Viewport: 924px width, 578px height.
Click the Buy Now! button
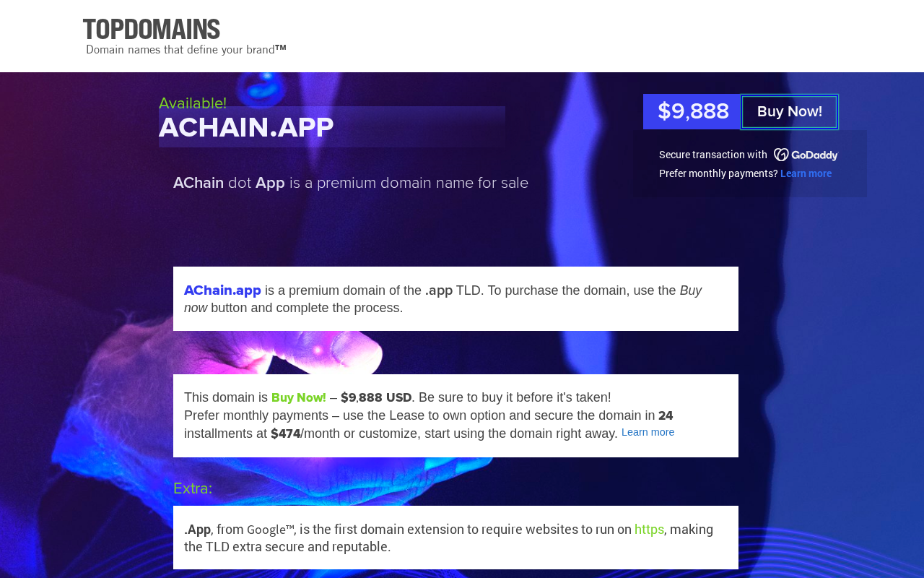pyautogui.click(x=789, y=112)
